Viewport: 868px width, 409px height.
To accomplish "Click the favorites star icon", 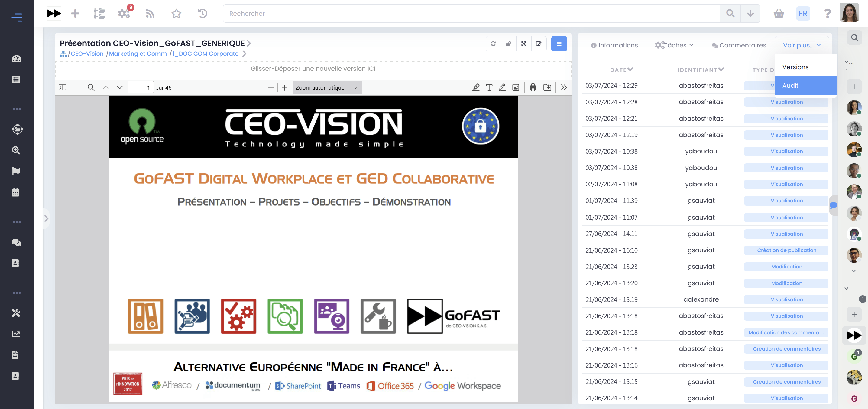I will 176,14.
